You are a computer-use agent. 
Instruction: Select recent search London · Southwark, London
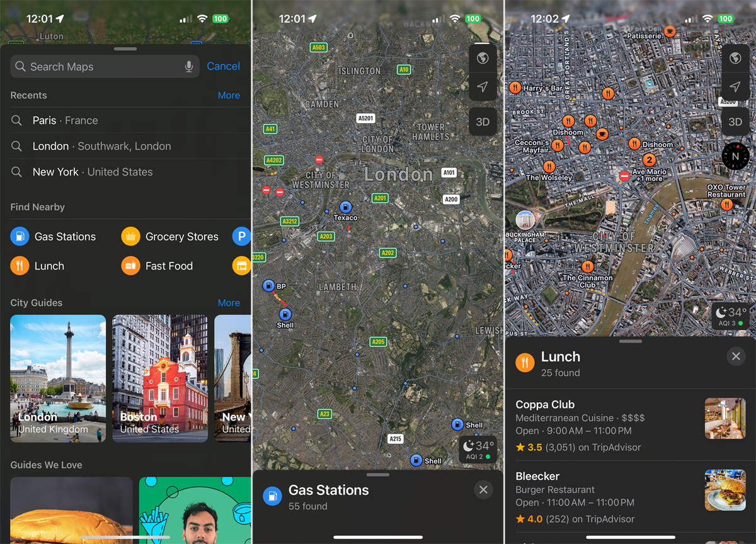(125, 146)
